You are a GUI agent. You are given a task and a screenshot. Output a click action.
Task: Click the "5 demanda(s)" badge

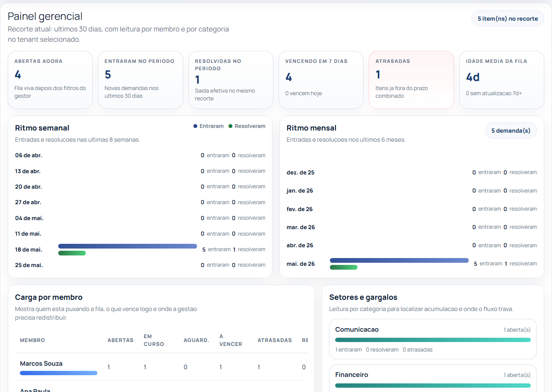click(x=511, y=131)
